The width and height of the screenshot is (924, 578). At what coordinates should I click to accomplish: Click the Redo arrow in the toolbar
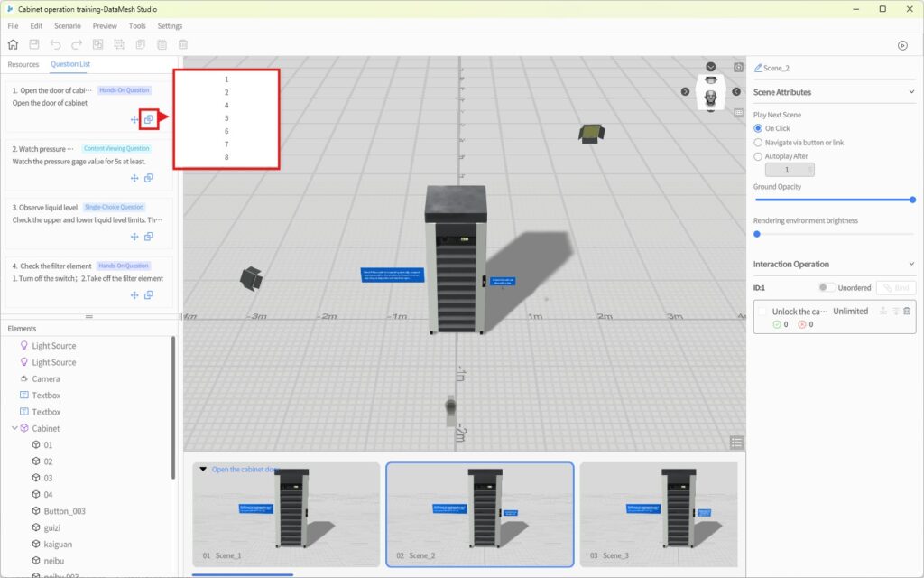pos(77,44)
